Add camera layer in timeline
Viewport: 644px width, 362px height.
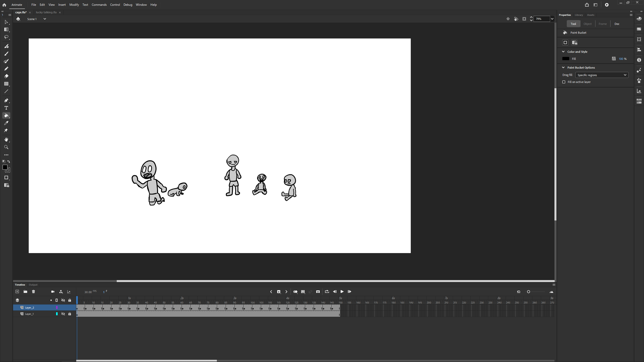53,292
